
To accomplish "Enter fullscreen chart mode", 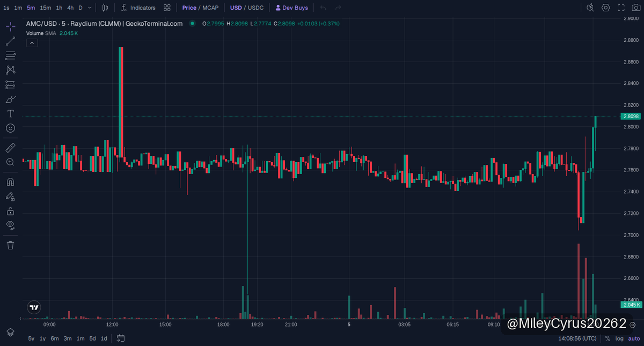I will click(x=621, y=8).
